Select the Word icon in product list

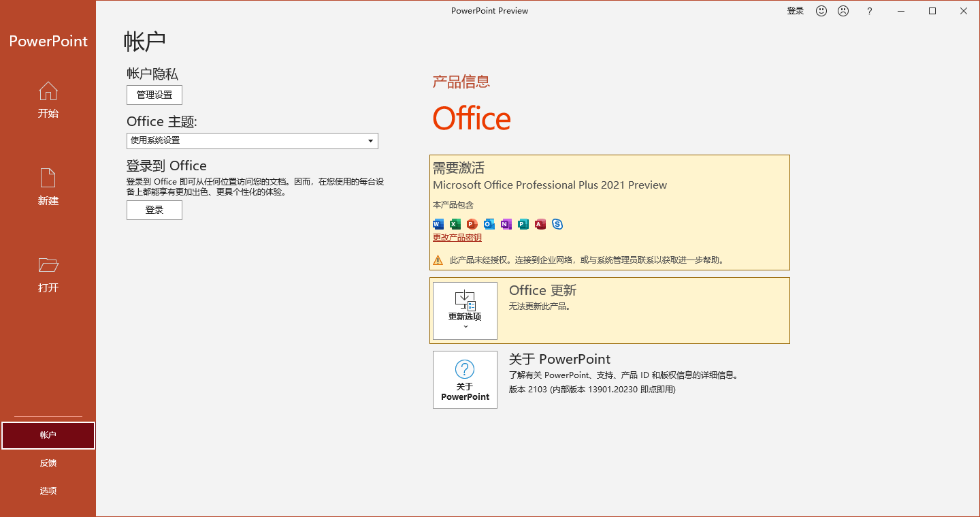click(438, 224)
